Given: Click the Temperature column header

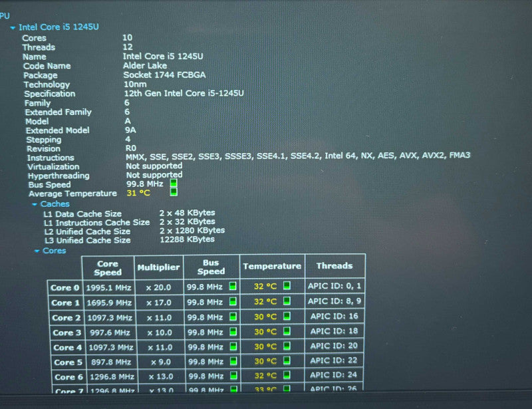Looking at the screenshot, I should coord(272,266).
